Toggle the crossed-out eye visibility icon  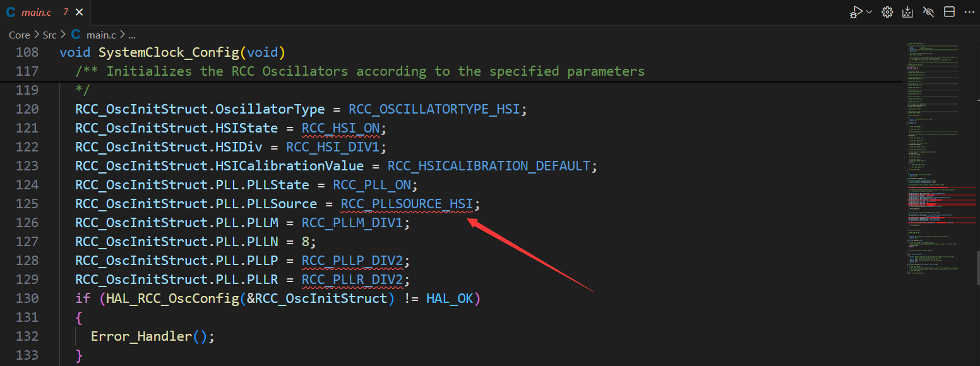(928, 12)
